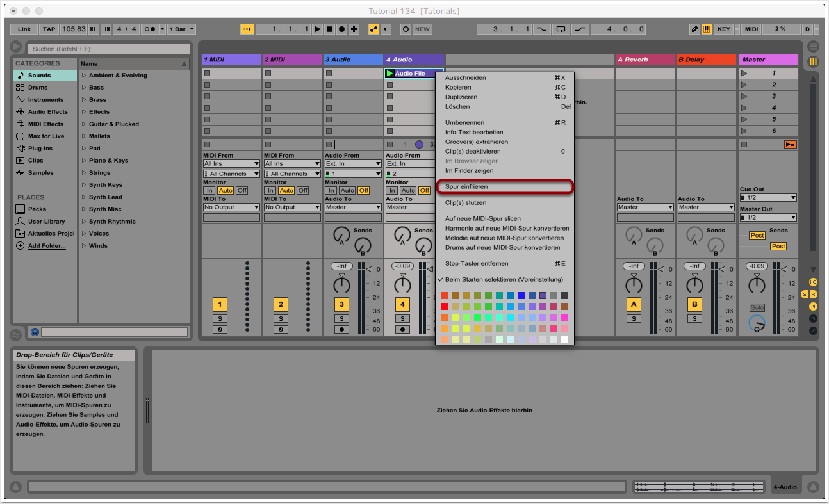Click the TAP tempo button
This screenshot has height=504, width=829.
click(49, 29)
